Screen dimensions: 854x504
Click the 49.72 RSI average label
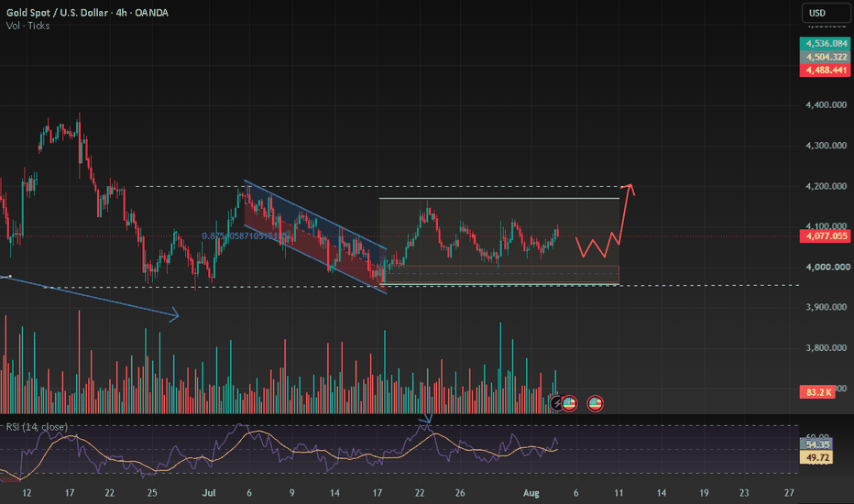tap(816, 457)
